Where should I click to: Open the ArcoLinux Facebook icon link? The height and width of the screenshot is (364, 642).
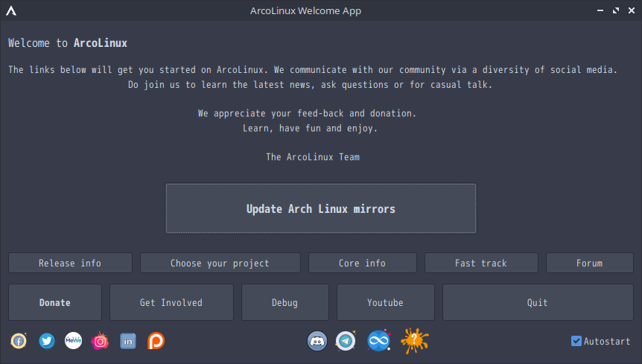[19, 341]
